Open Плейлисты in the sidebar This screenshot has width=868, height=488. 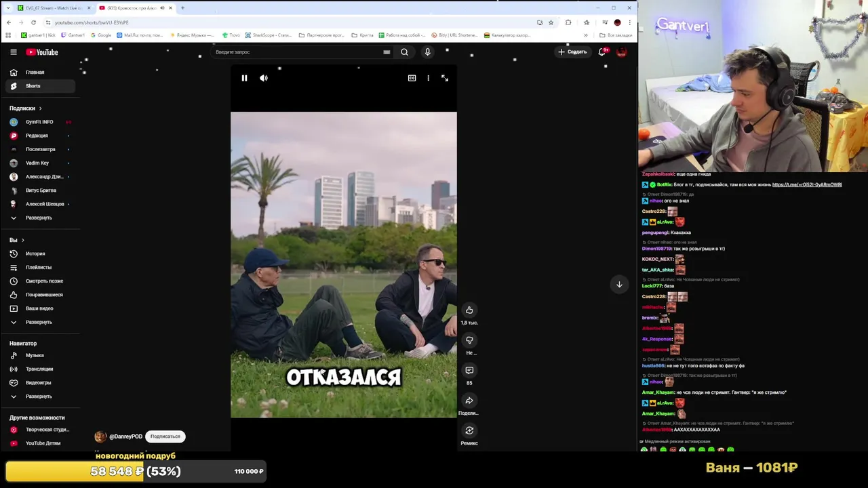coord(41,267)
